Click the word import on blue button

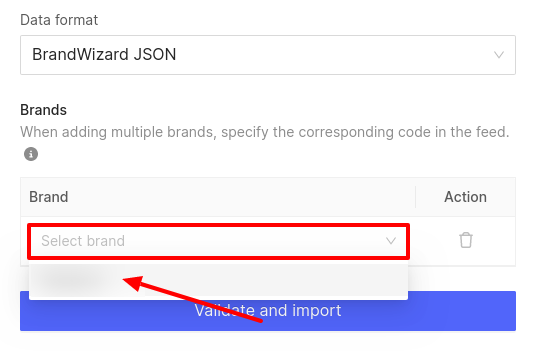(316, 311)
